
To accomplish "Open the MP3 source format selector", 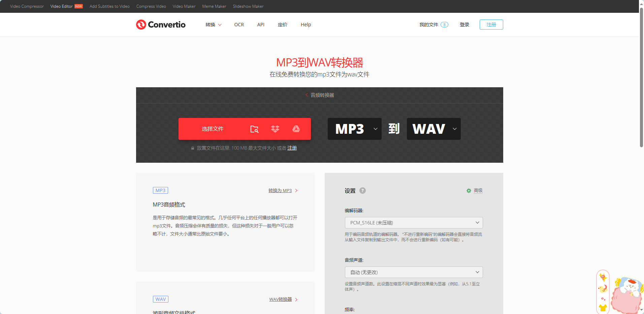I will coord(354,129).
